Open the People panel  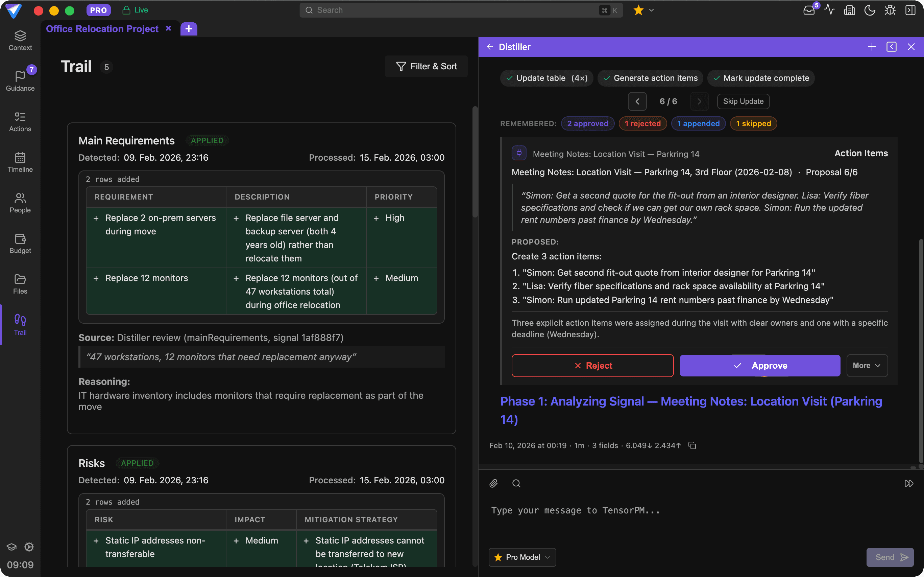[20, 203]
